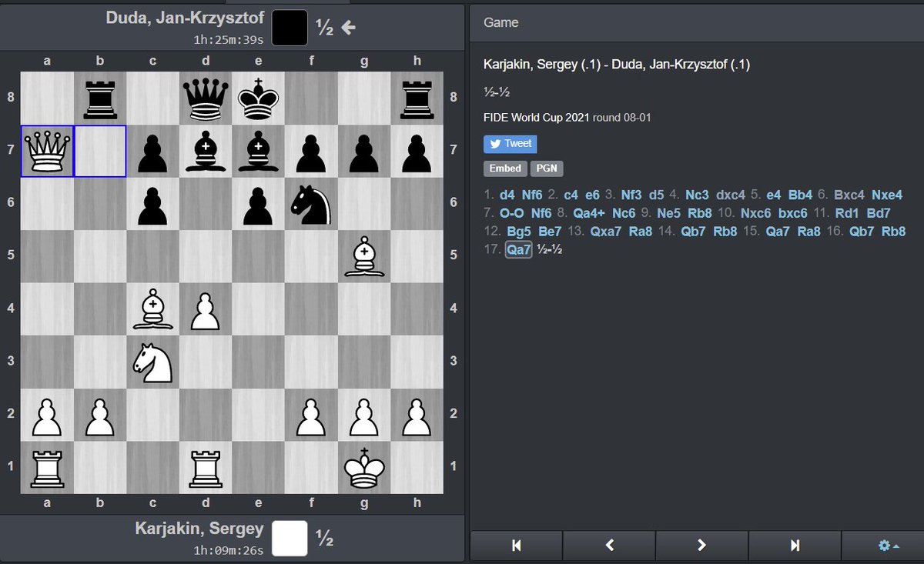Select the black king on e8

pyautogui.click(x=258, y=98)
